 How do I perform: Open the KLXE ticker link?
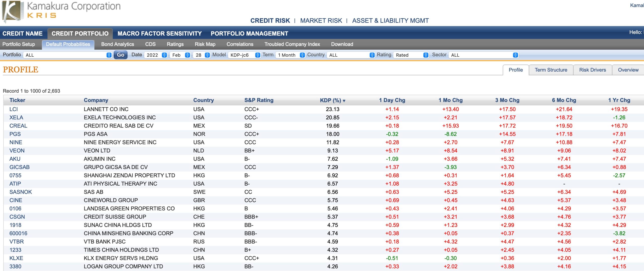[x=16, y=258]
